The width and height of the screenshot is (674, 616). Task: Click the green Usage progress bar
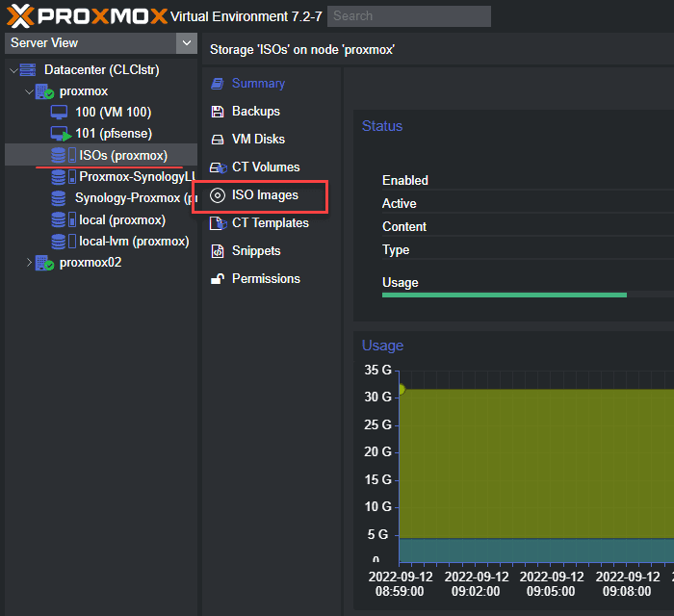point(505,295)
